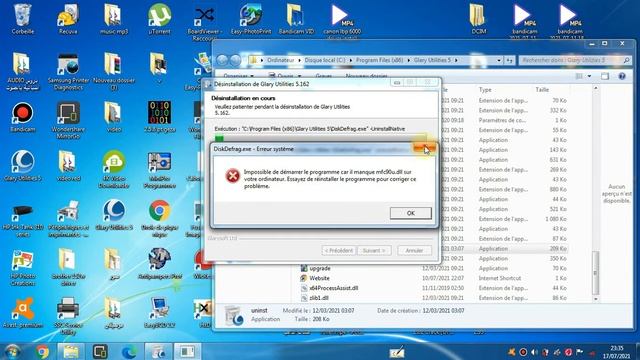Click Disque local (C:) breadcrumb
The image size is (640, 360).
[325, 60]
